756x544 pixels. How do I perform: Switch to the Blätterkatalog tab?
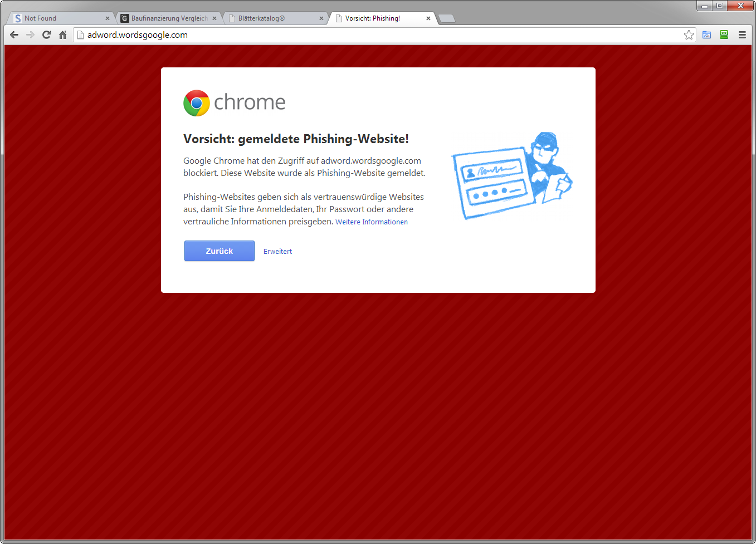(275, 18)
